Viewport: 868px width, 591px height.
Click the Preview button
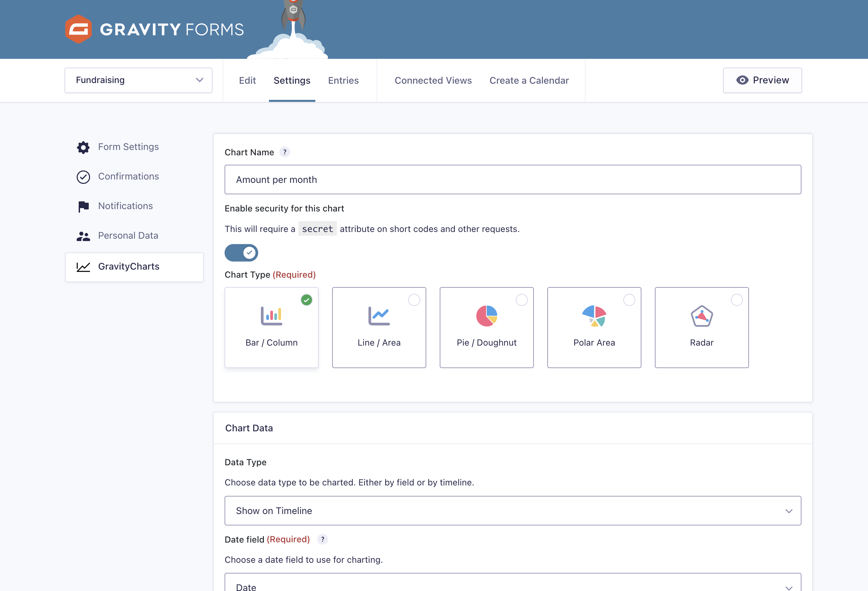[x=762, y=80]
